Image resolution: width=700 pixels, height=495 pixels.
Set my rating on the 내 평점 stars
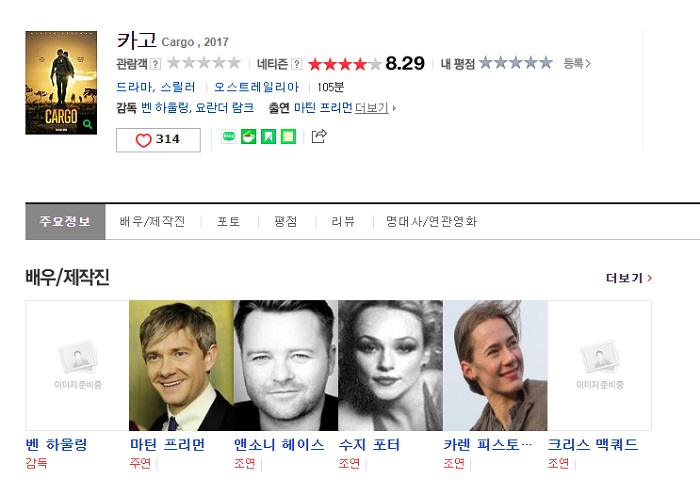click(516, 63)
